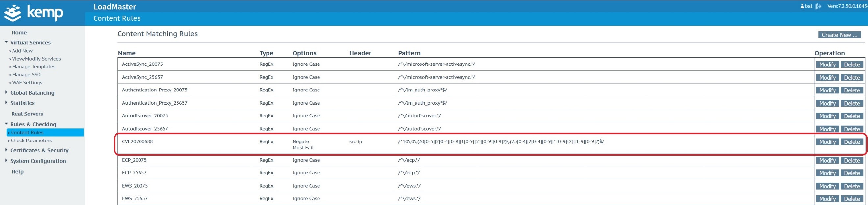This screenshot has width=868, height=205.
Task: Open the Home menu item
Action: tap(19, 32)
